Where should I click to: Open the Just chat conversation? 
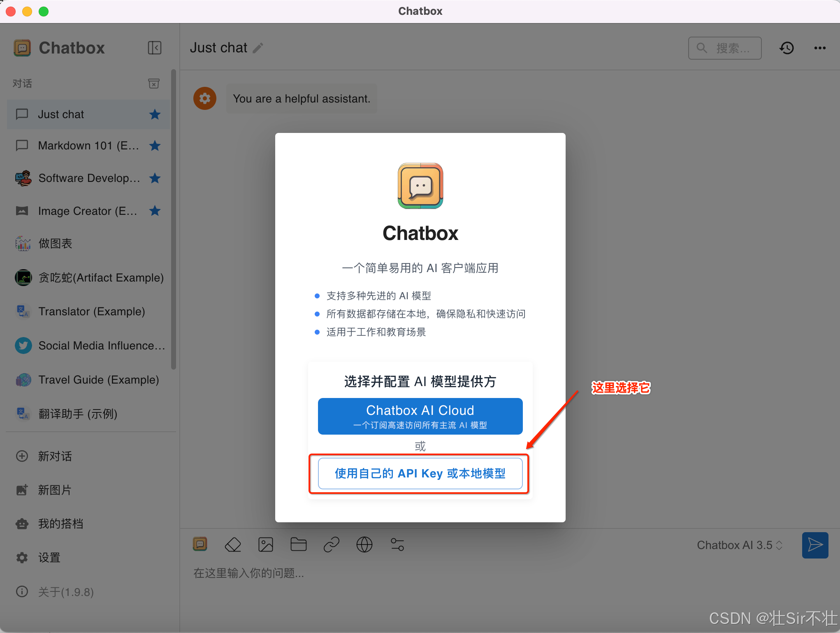(x=88, y=114)
